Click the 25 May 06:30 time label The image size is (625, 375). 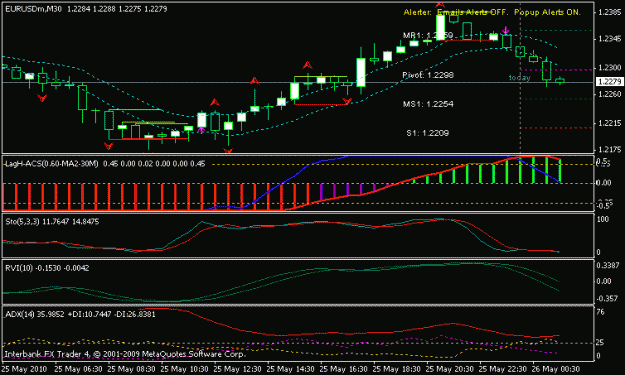(78, 369)
